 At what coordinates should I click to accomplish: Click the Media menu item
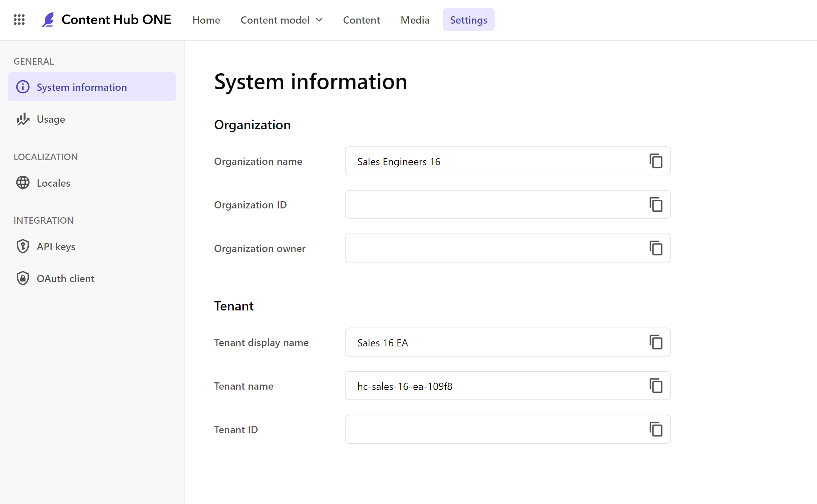[415, 20]
